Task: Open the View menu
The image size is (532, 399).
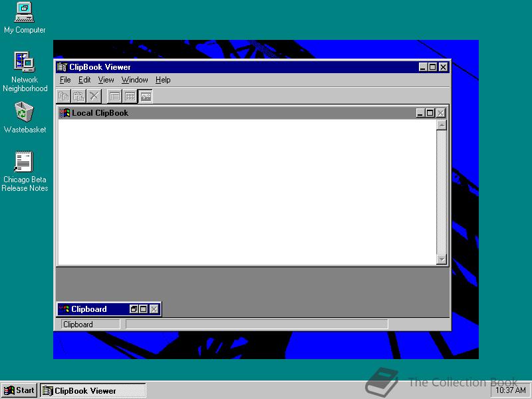Action: point(106,80)
